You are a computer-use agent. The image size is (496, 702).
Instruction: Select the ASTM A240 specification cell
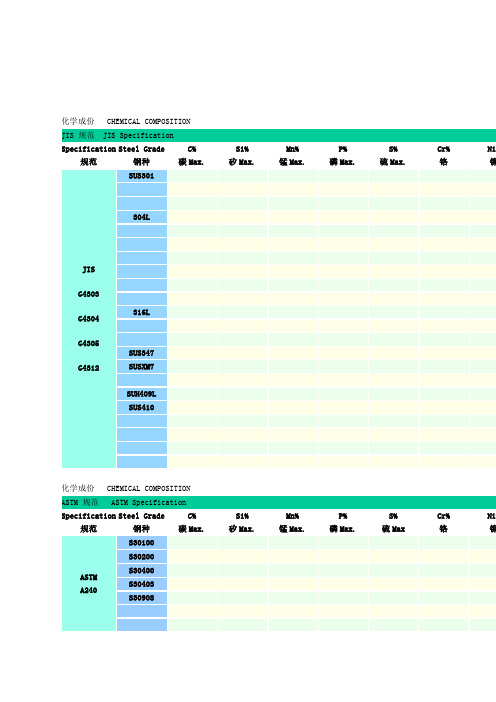(x=89, y=583)
